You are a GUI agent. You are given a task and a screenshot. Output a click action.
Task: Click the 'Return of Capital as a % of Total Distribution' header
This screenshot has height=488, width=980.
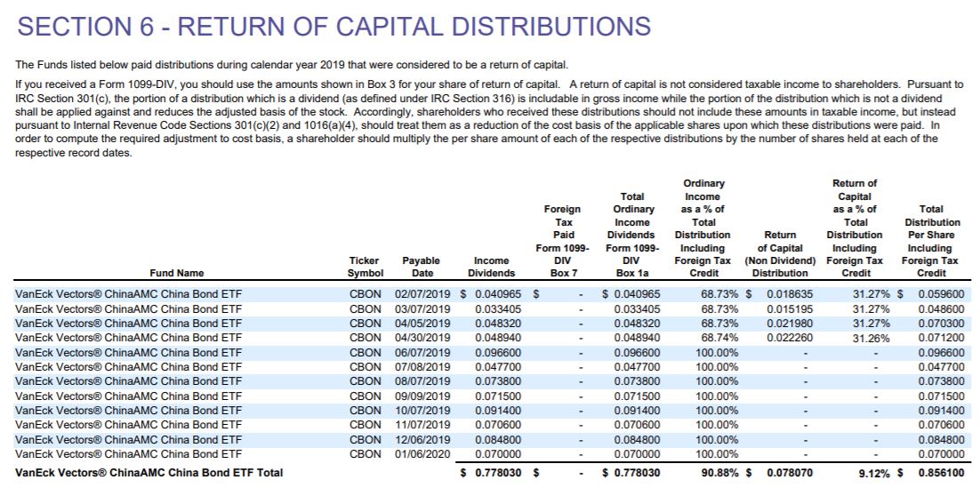pos(855,228)
